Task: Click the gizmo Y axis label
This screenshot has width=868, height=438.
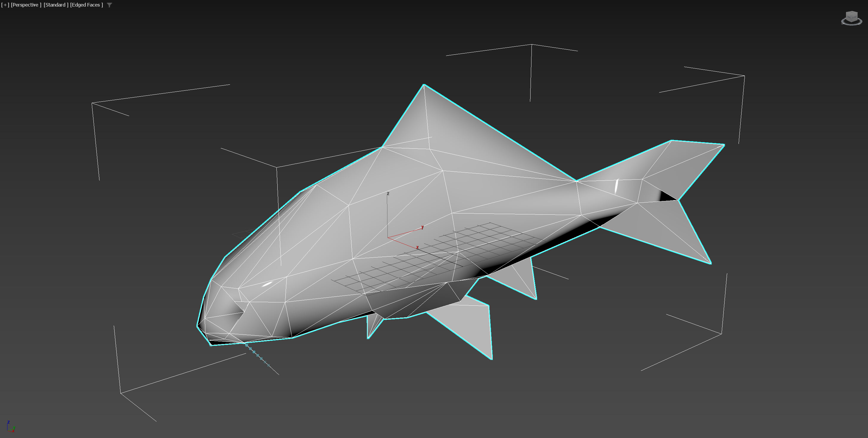Action: [423, 227]
